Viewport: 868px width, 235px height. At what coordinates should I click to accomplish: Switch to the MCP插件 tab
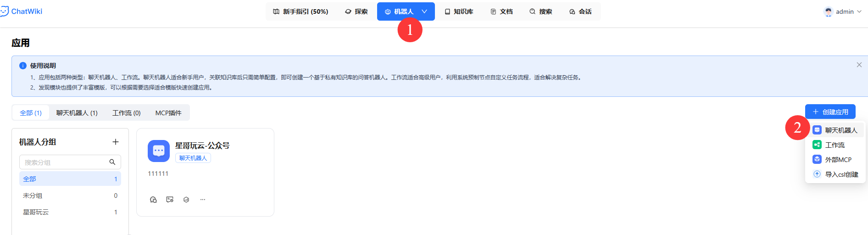coord(168,113)
